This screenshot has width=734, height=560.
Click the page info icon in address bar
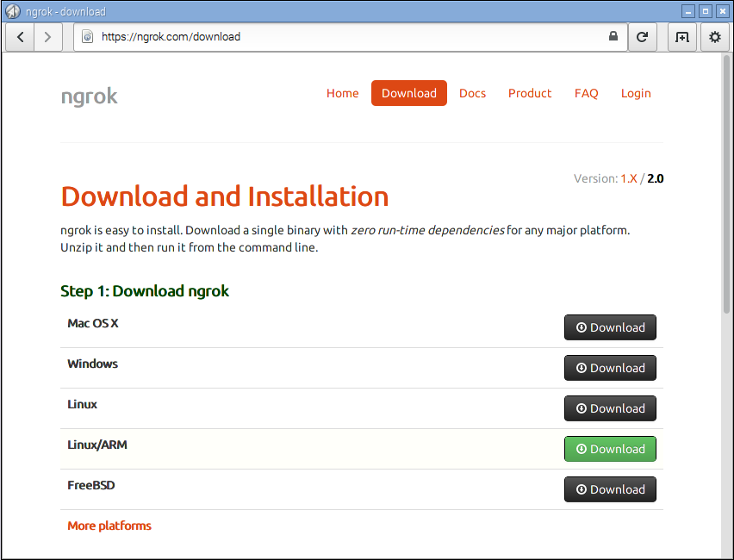88,36
